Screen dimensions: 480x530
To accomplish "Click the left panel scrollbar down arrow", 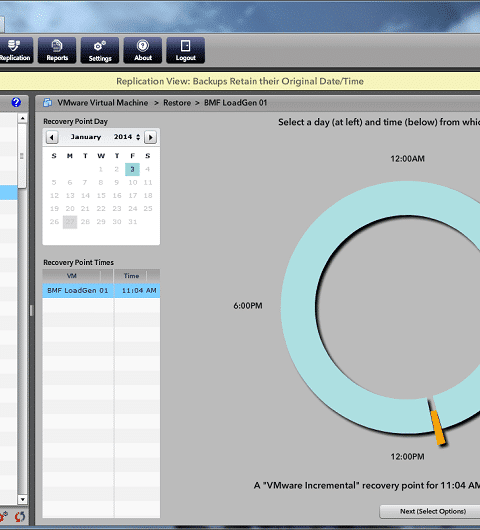I will [x=22, y=499].
